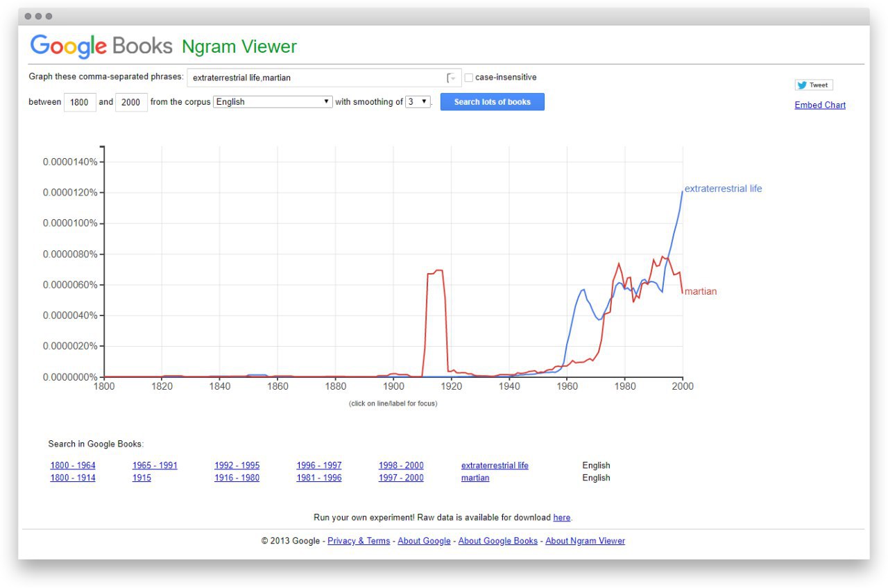Focus the blue extraterrestrial life chart label

[x=723, y=189]
